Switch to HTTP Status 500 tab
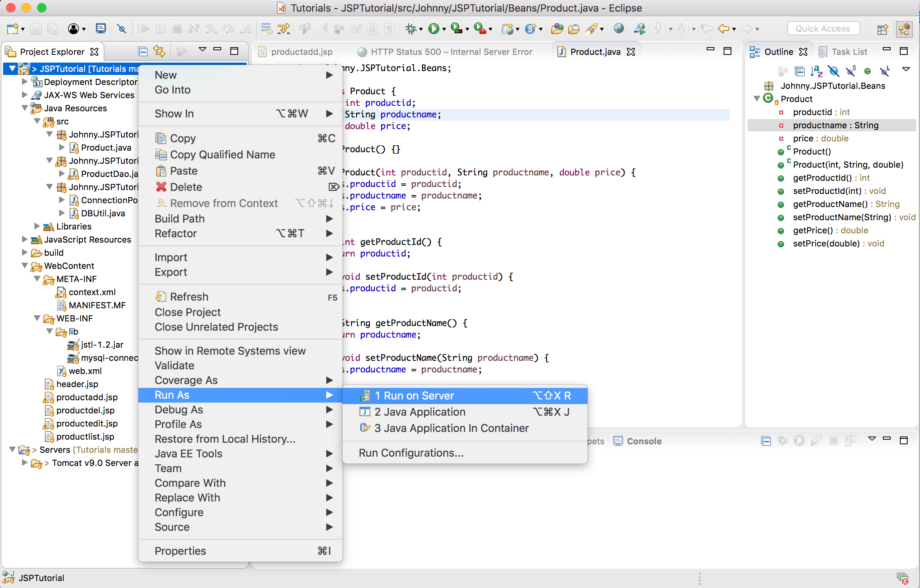The height and width of the screenshot is (588, 920). (445, 52)
